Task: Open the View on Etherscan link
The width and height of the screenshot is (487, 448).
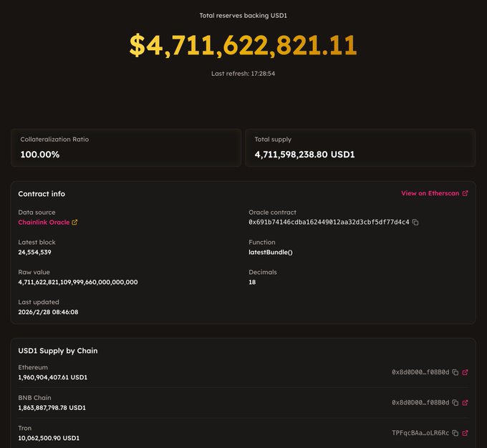Action: coord(434,193)
